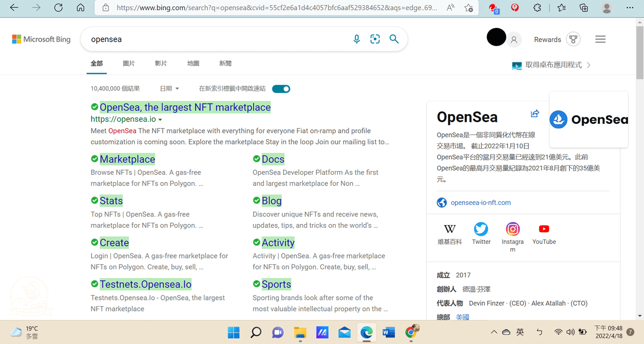This screenshot has width=644, height=344.
Task: Open the Marketplace result link
Action: (127, 159)
